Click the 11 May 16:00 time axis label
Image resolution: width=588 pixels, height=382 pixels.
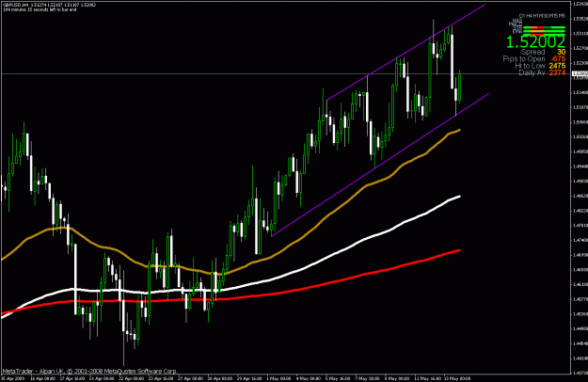point(427,378)
